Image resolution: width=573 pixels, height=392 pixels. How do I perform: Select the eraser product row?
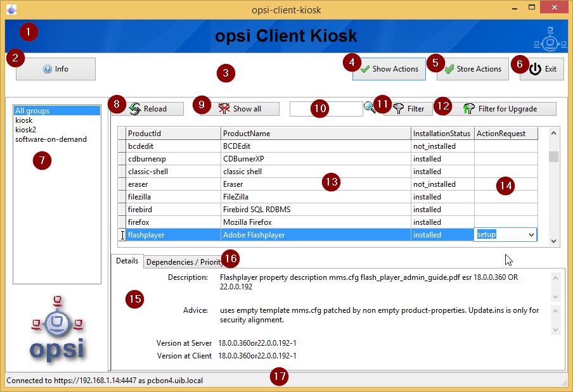click(x=328, y=184)
